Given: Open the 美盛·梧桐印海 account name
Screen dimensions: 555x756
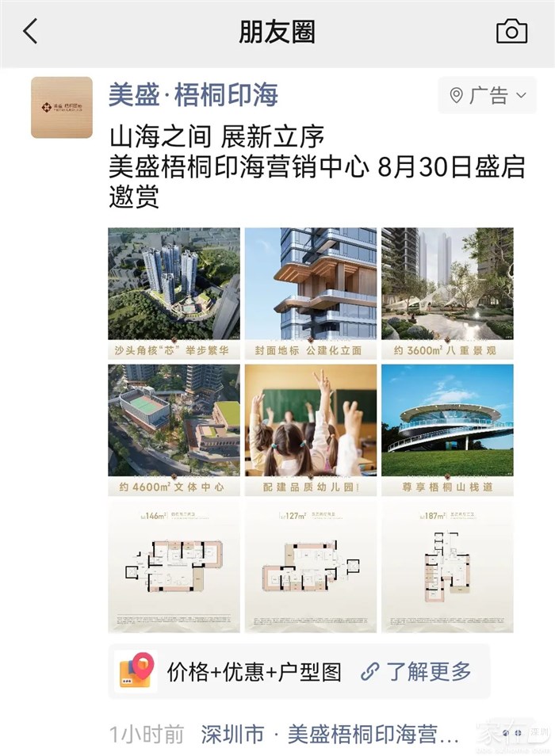Looking at the screenshot, I should [193, 94].
